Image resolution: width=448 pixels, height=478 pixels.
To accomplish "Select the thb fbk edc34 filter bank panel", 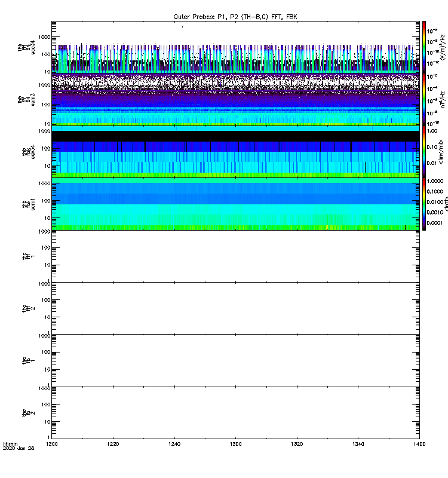I will 235,152.
